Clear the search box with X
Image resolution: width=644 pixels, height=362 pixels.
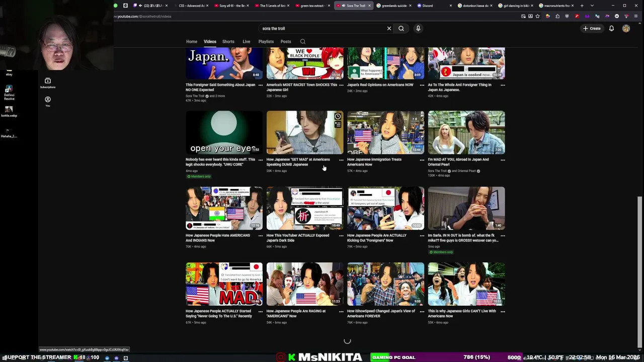pyautogui.click(x=389, y=29)
